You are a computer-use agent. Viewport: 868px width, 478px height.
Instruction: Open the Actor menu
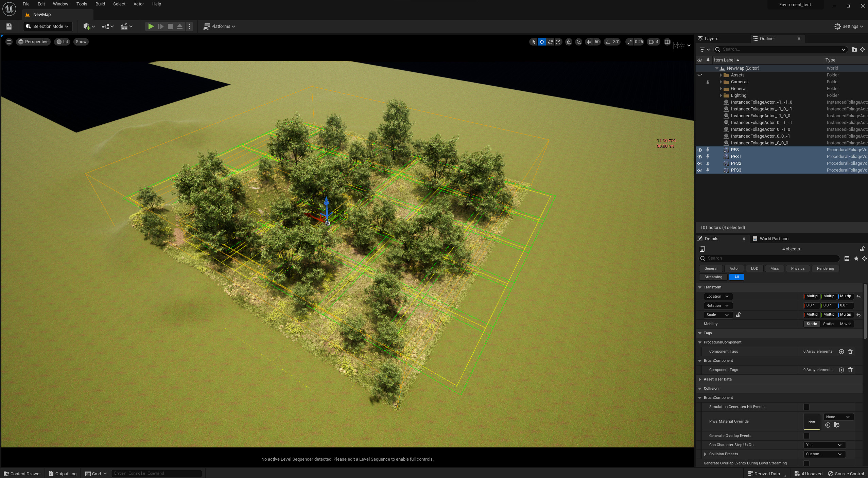(139, 4)
